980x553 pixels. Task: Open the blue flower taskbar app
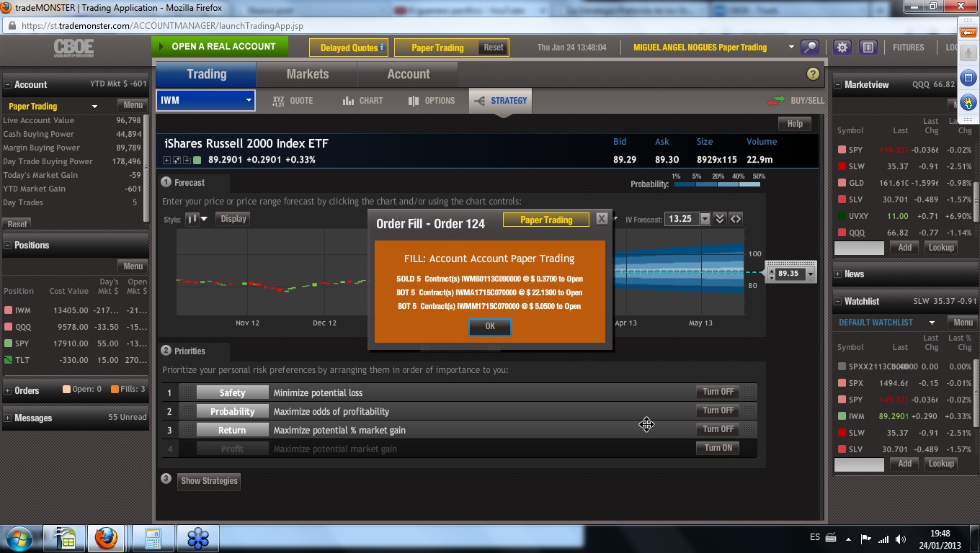click(x=197, y=538)
